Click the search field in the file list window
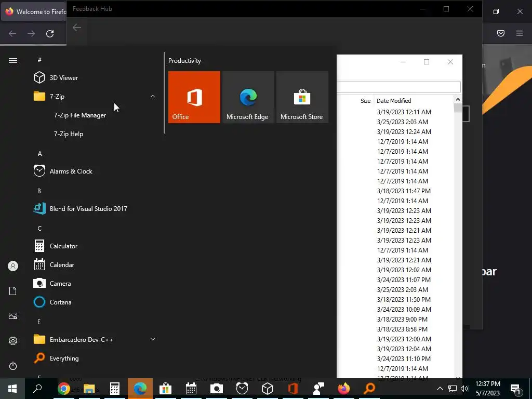This screenshot has height=399, width=532. click(x=398, y=87)
